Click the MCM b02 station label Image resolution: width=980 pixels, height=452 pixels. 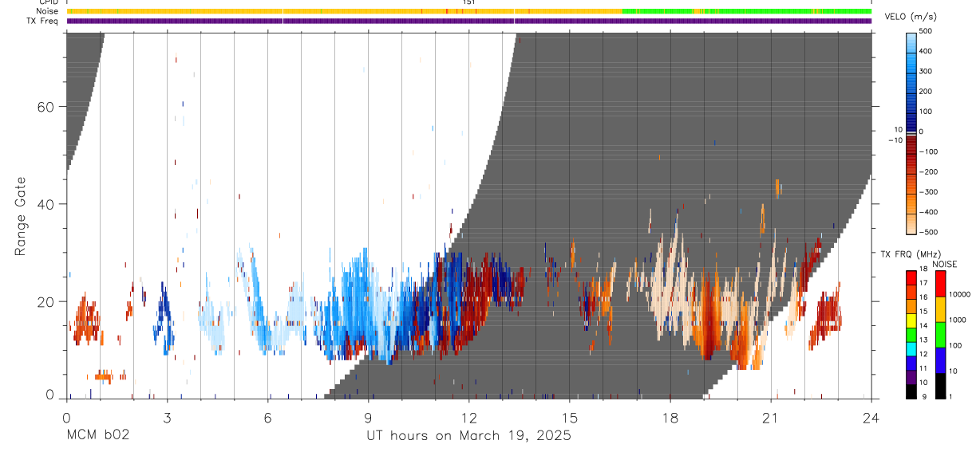click(97, 436)
